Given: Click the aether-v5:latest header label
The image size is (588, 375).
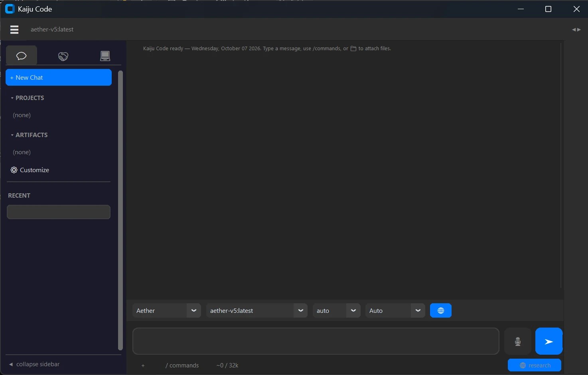Looking at the screenshot, I should [52, 29].
